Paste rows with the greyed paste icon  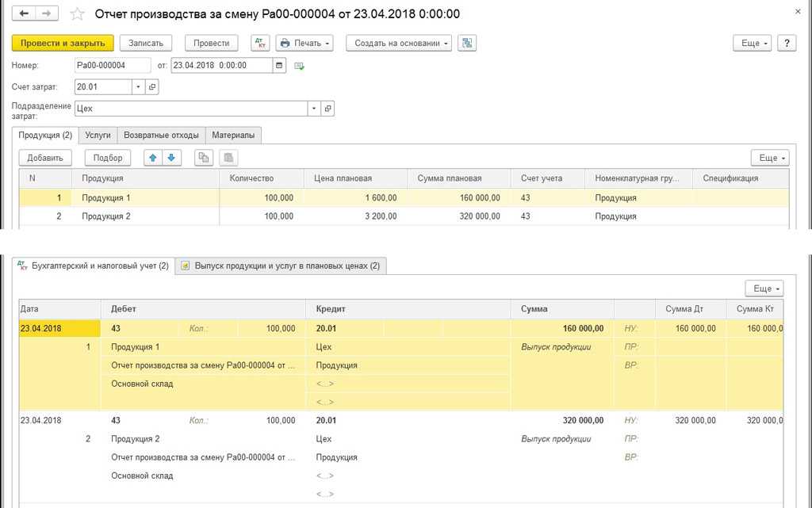pos(228,158)
